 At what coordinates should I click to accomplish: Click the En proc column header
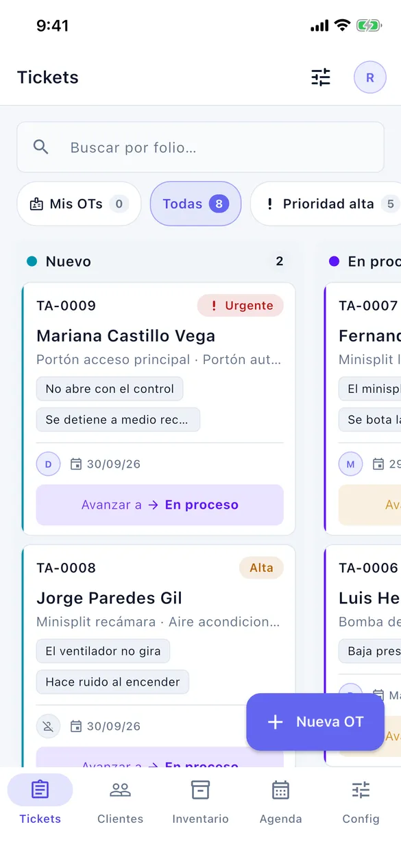365,261
